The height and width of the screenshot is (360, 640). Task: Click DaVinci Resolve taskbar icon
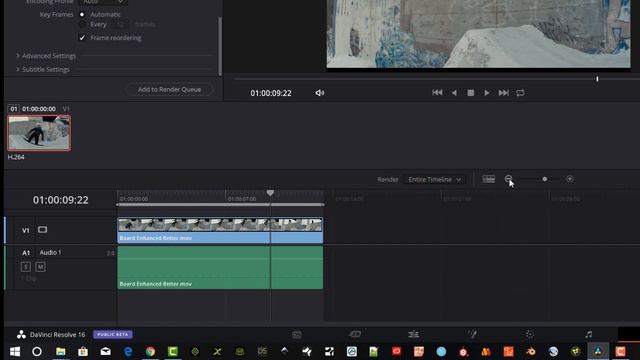coord(598,351)
